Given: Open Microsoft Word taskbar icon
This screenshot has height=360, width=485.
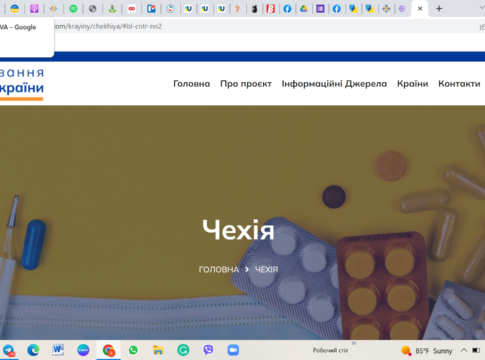Looking at the screenshot, I should pyautogui.click(x=58, y=350).
